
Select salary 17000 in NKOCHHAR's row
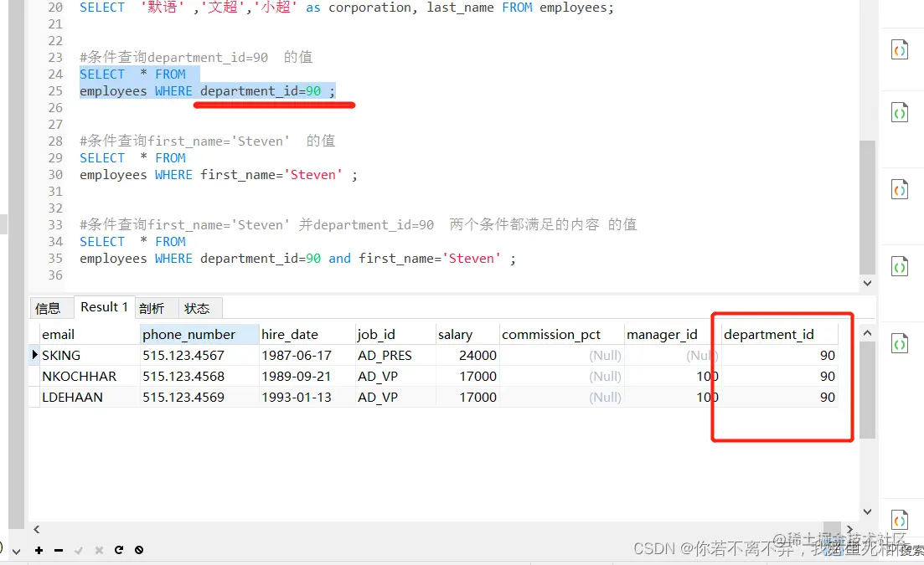coord(467,376)
